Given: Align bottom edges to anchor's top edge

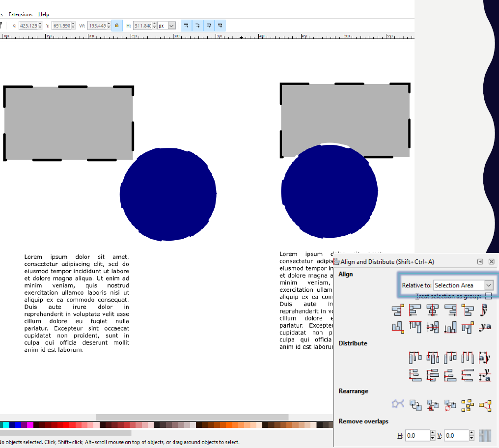Looking at the screenshot, I should pos(398,327).
